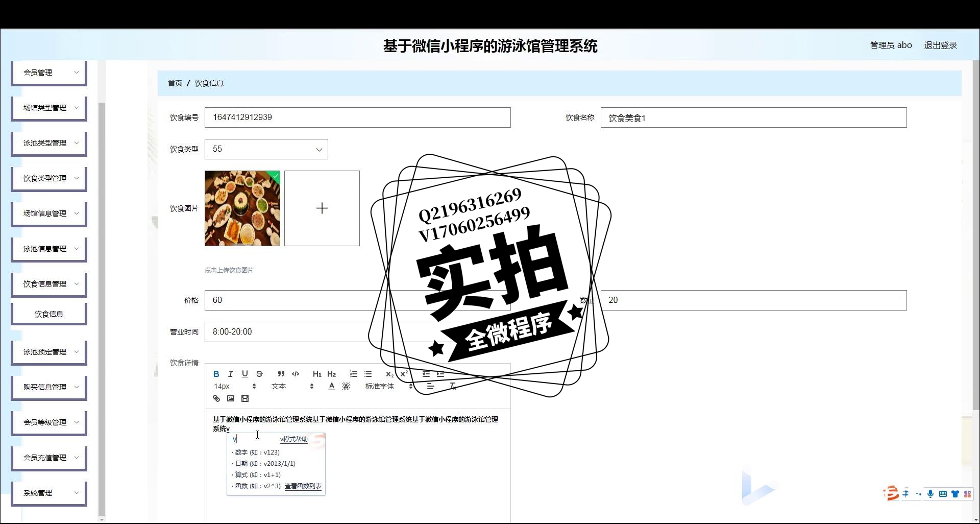Expand the 场馆信息管理 sidebar menu
This screenshot has height=524, width=980.
[x=49, y=213]
